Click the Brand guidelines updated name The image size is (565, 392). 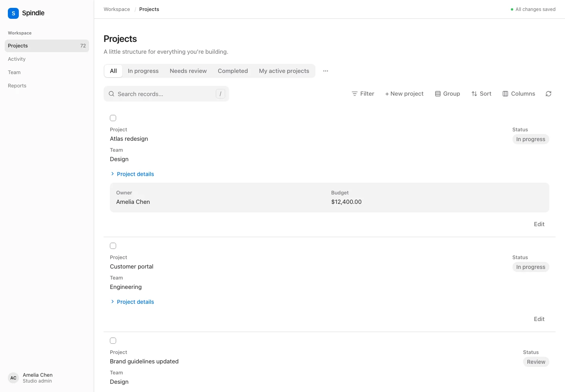144,361
